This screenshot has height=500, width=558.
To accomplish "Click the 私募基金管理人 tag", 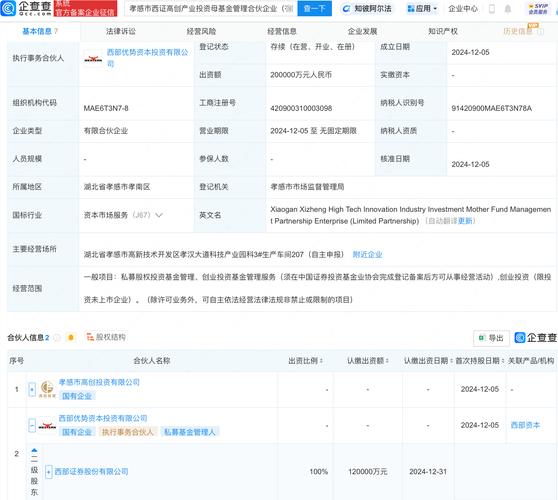I will (190, 432).
